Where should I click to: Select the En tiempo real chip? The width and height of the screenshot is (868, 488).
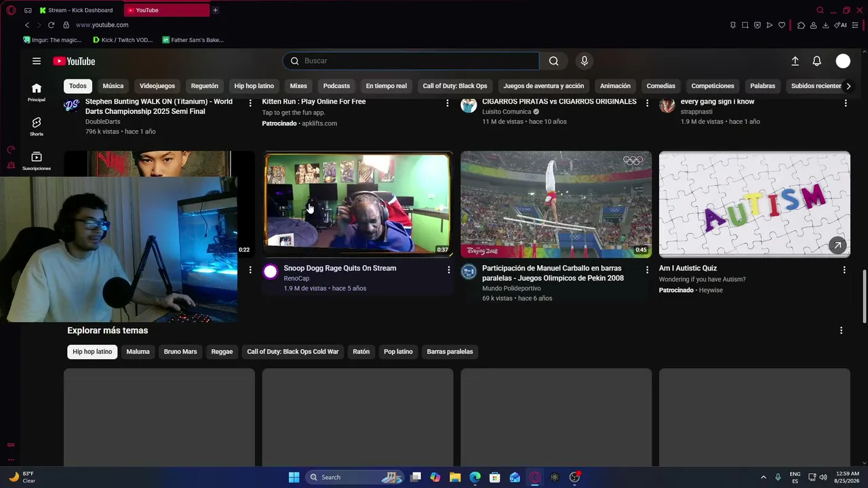387,86
